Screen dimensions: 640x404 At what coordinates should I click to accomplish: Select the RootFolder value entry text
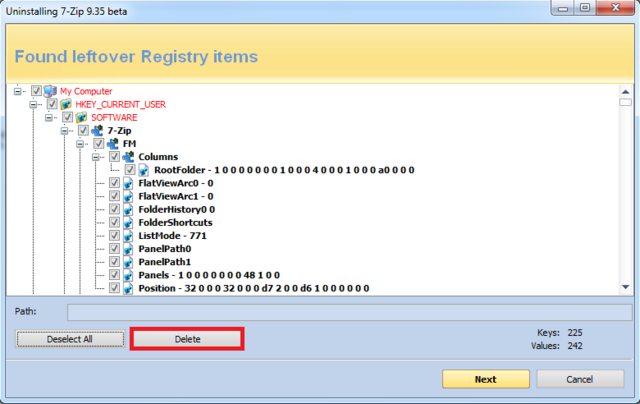tap(284, 170)
